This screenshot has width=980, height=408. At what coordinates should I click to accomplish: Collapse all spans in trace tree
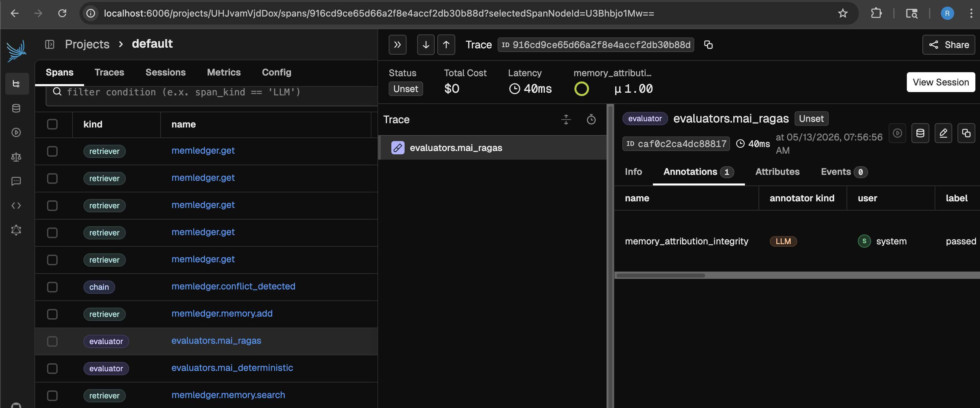click(x=566, y=120)
